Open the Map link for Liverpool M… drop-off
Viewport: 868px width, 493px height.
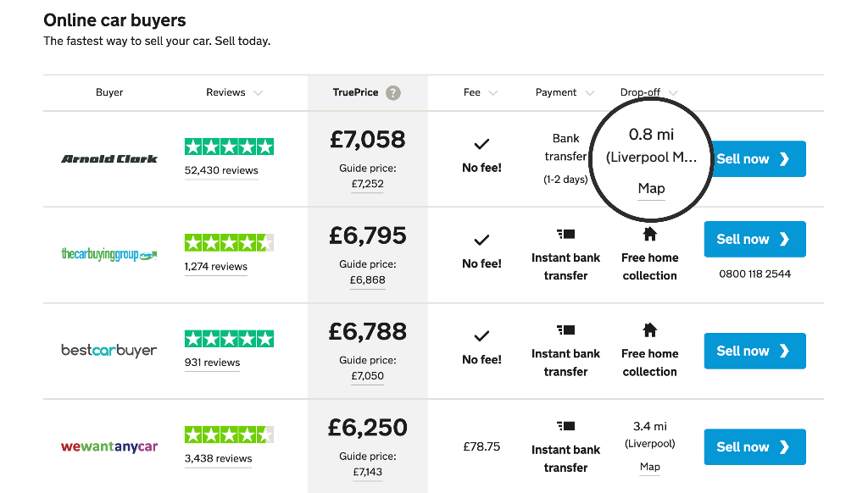pos(652,189)
